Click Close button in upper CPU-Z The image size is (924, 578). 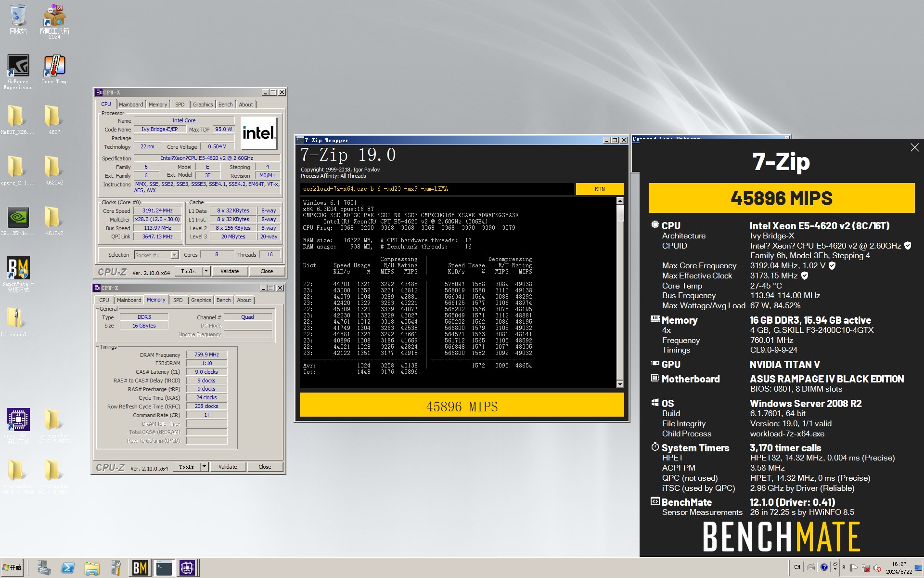pos(267,271)
